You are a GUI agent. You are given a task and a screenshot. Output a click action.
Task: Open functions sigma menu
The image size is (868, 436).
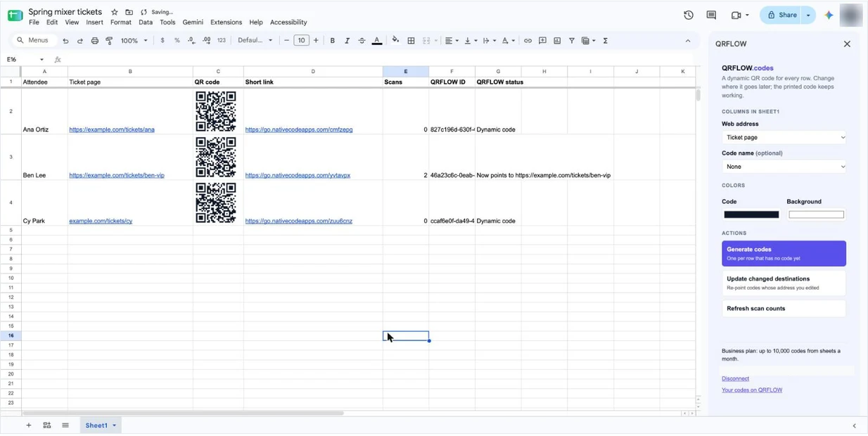click(606, 41)
